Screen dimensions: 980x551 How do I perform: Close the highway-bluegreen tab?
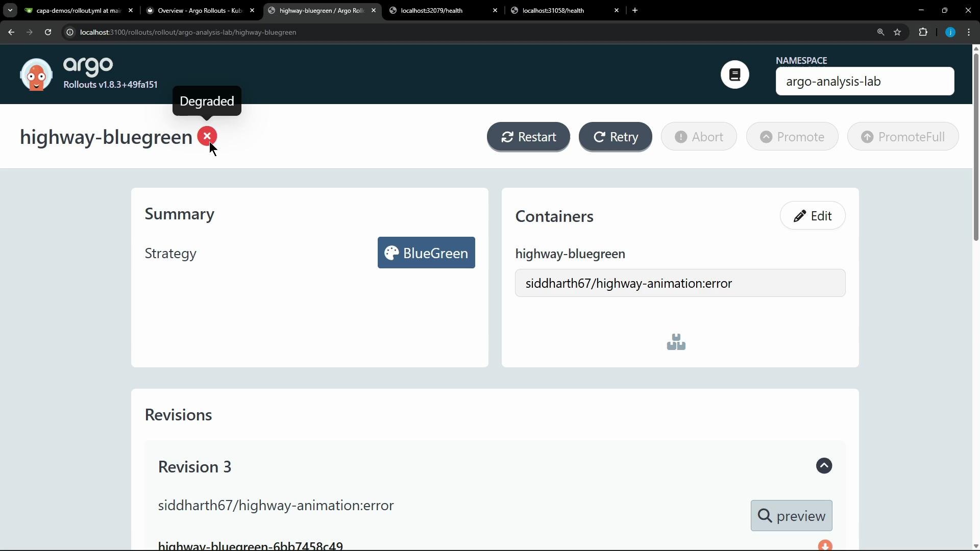click(374, 10)
